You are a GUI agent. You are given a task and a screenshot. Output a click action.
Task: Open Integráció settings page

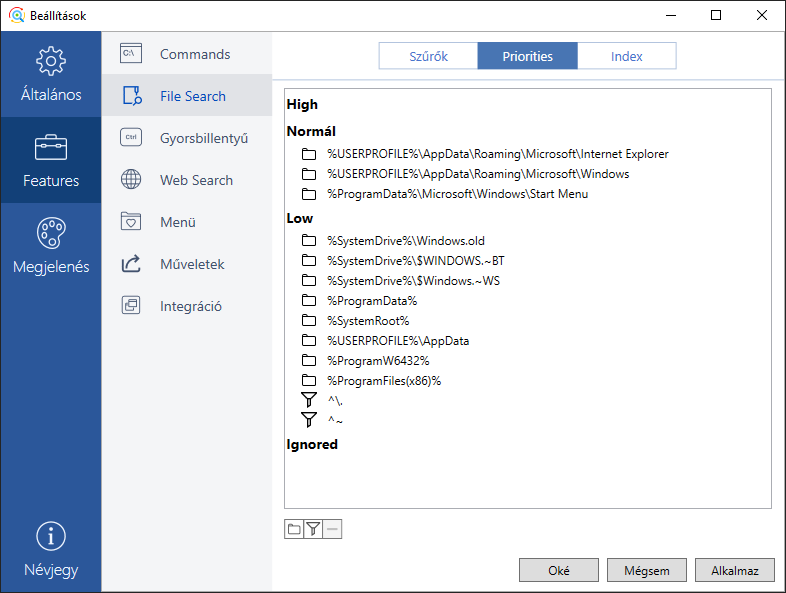190,306
